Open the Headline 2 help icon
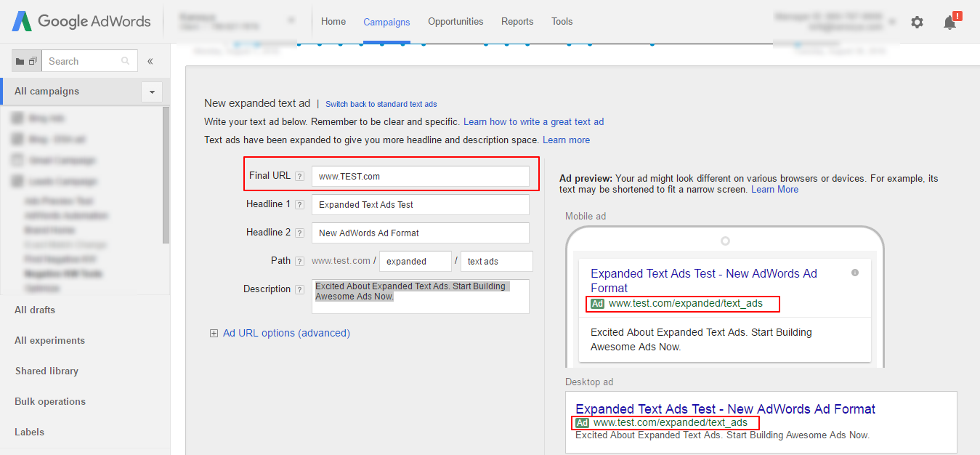This screenshot has height=455, width=980. [299, 233]
